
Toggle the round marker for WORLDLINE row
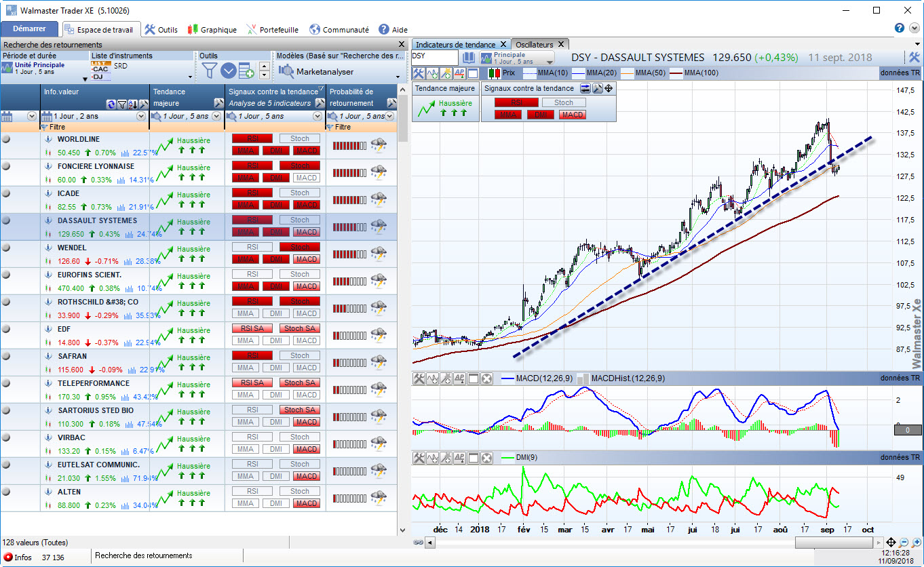6,139
